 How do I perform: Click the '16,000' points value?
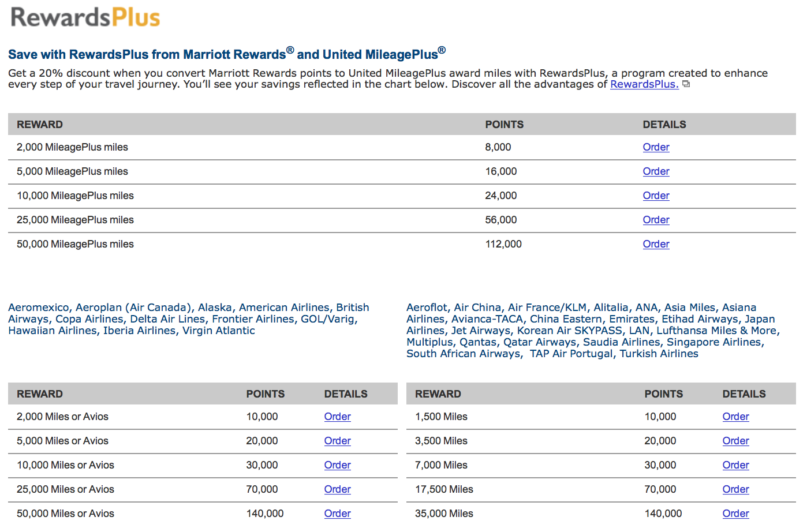coord(501,171)
